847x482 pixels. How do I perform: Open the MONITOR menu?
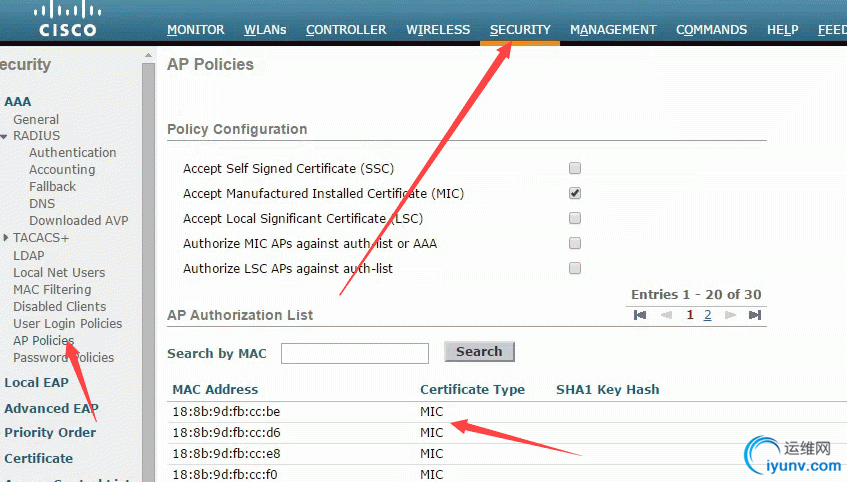click(196, 30)
